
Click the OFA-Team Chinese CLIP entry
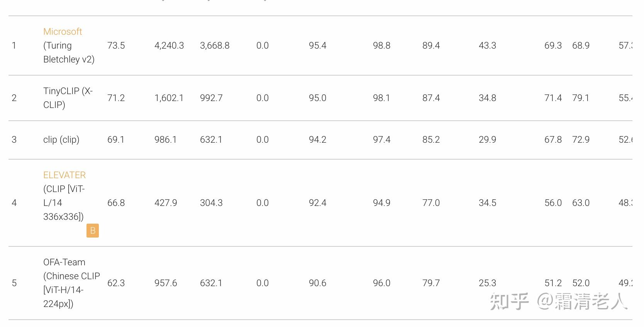pos(71,283)
